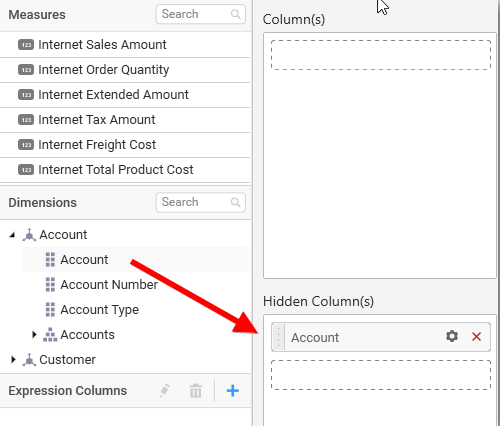Image resolution: width=500 pixels, height=426 pixels.
Task: Click the Accounts hierarchy icon
Action: (50, 335)
